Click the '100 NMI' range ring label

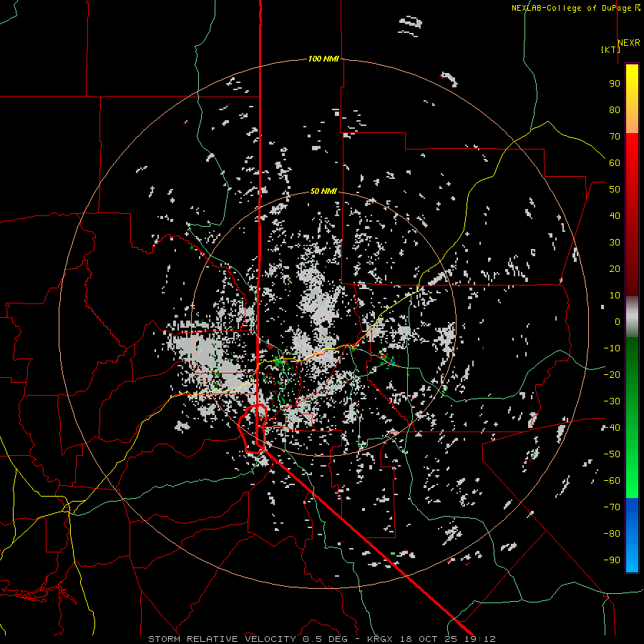click(x=323, y=59)
